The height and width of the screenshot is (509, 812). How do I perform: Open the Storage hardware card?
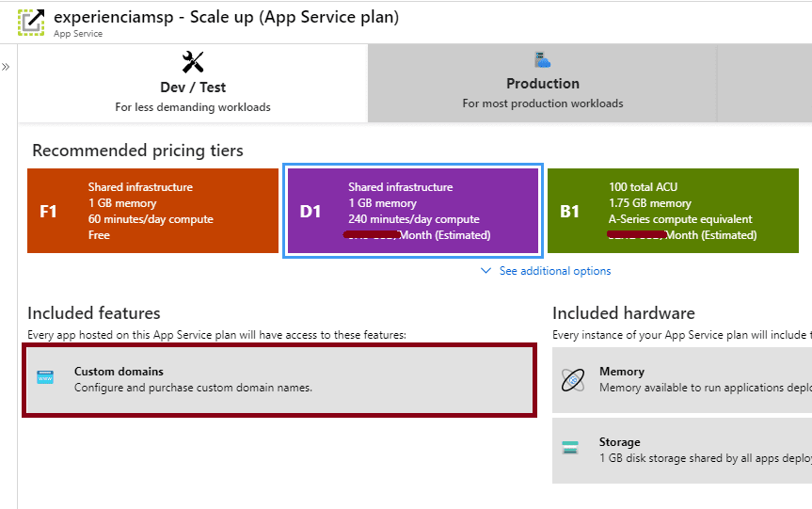[682, 451]
